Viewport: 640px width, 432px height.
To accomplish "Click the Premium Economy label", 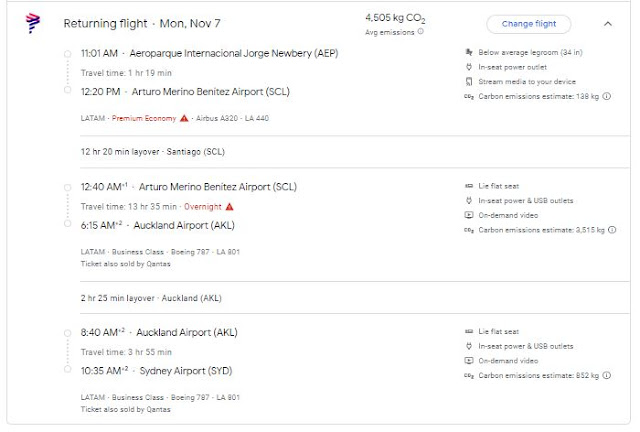I will coord(143,118).
